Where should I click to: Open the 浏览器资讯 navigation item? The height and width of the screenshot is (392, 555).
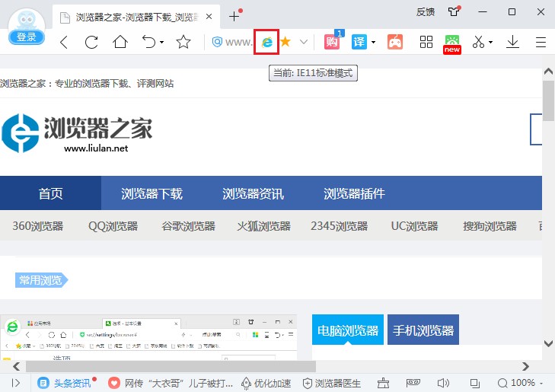tap(253, 193)
